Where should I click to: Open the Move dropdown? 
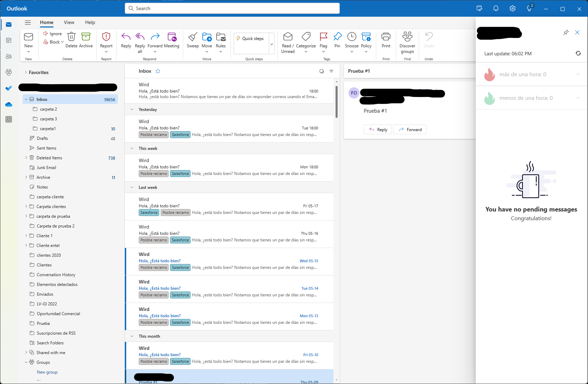[x=207, y=51]
